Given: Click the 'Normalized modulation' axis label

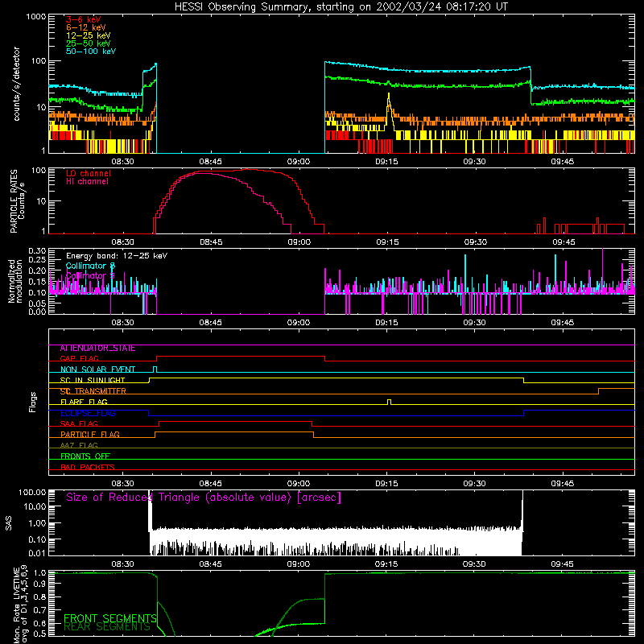Looking at the screenshot, I should click(x=15, y=281).
